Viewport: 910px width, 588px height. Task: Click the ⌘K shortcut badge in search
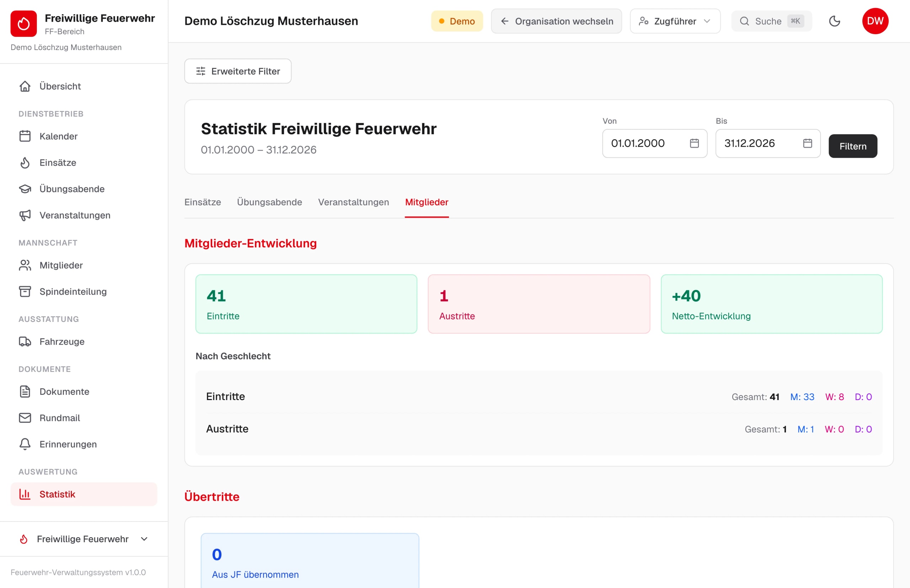[x=795, y=21]
